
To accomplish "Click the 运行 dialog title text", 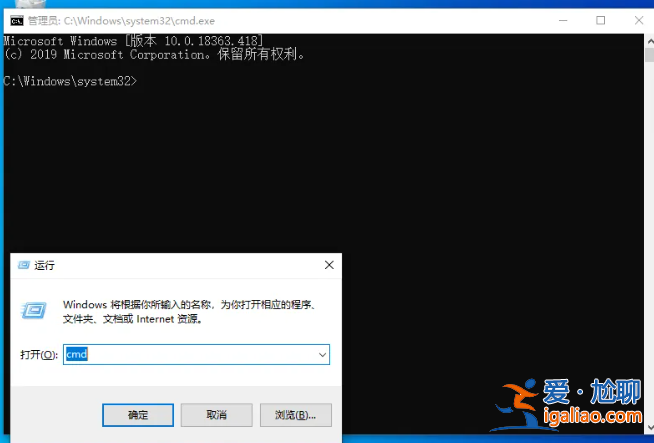I will (x=44, y=265).
